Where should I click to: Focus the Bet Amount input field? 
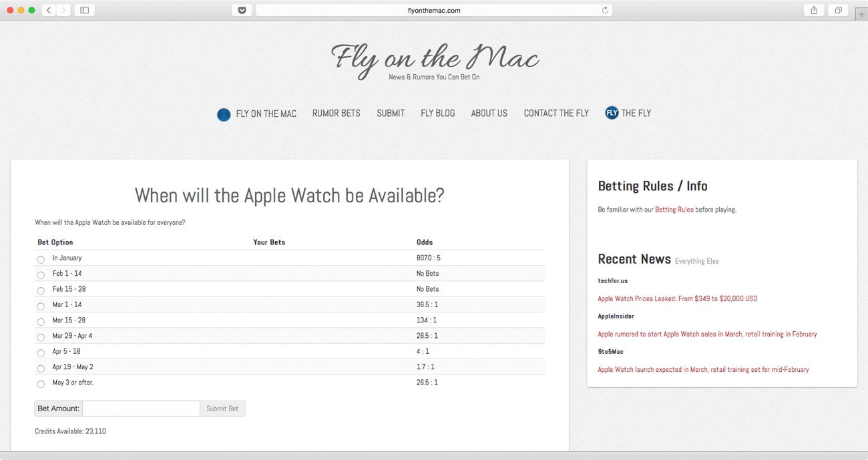[x=141, y=409]
